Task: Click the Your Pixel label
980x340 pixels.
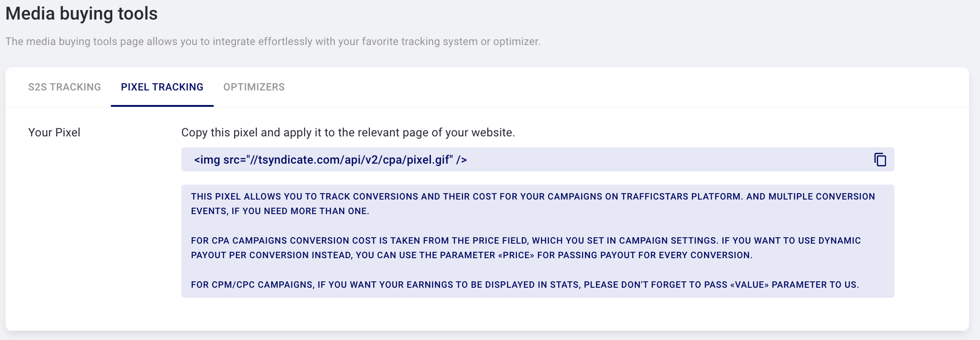Action: (x=54, y=132)
